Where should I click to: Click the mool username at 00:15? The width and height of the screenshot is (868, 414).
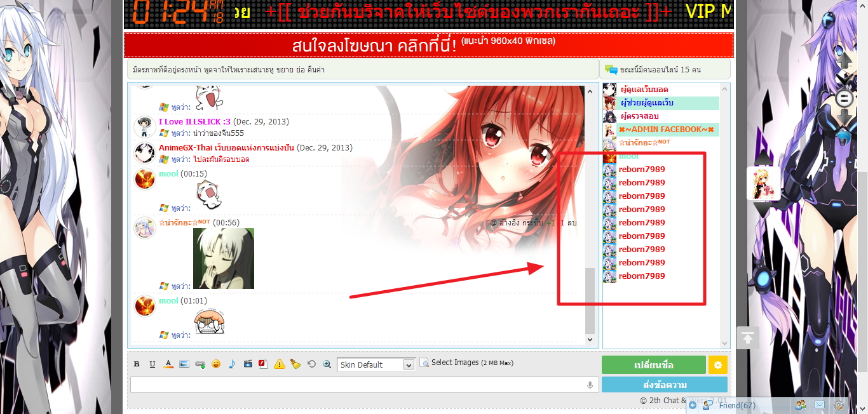point(168,173)
